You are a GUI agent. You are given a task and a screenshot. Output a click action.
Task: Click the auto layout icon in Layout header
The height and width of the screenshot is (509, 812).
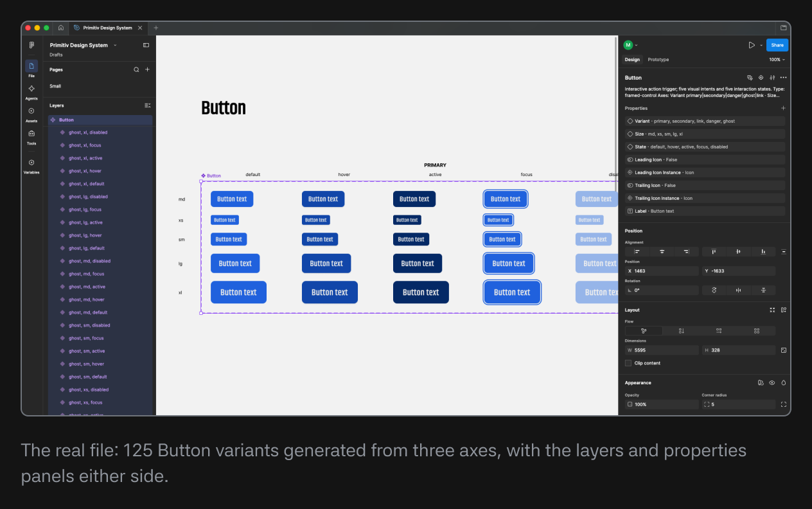click(x=784, y=310)
